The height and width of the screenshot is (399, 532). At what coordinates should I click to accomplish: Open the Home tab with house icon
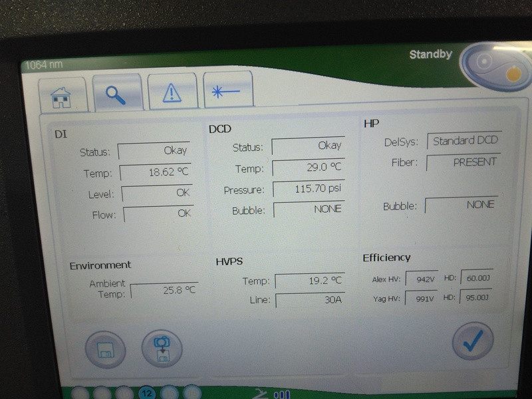pyautogui.click(x=63, y=95)
